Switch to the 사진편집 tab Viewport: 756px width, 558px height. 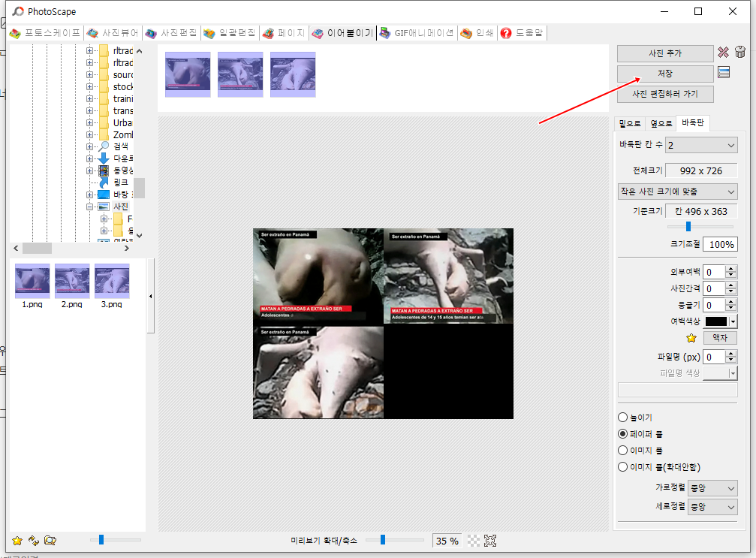(x=171, y=33)
